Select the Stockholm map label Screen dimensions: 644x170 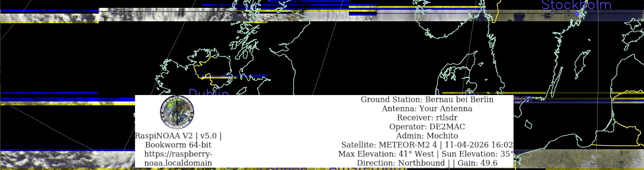click(x=576, y=5)
